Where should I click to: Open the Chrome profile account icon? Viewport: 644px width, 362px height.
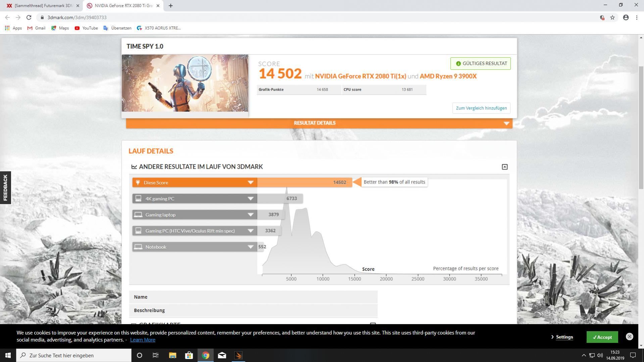[x=626, y=17]
